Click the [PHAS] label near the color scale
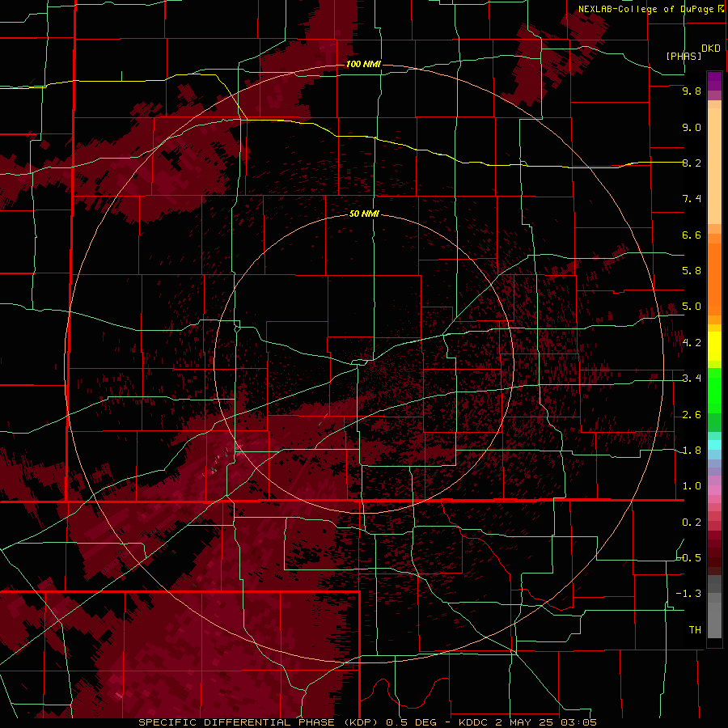The height and width of the screenshot is (728, 728). pyautogui.click(x=684, y=56)
